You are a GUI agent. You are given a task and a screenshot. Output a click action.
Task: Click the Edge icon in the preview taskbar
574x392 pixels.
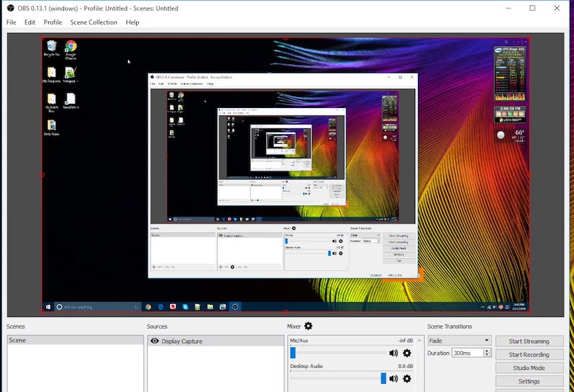160,307
